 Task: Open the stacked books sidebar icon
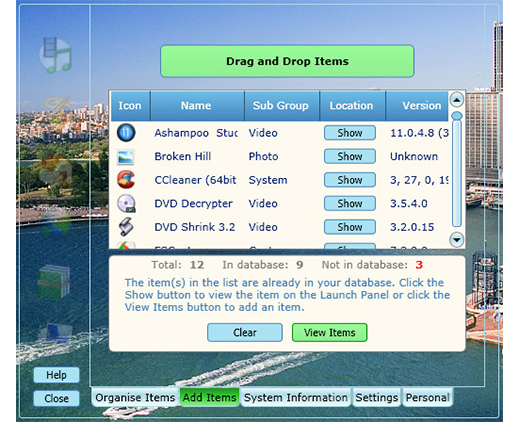[54, 281]
